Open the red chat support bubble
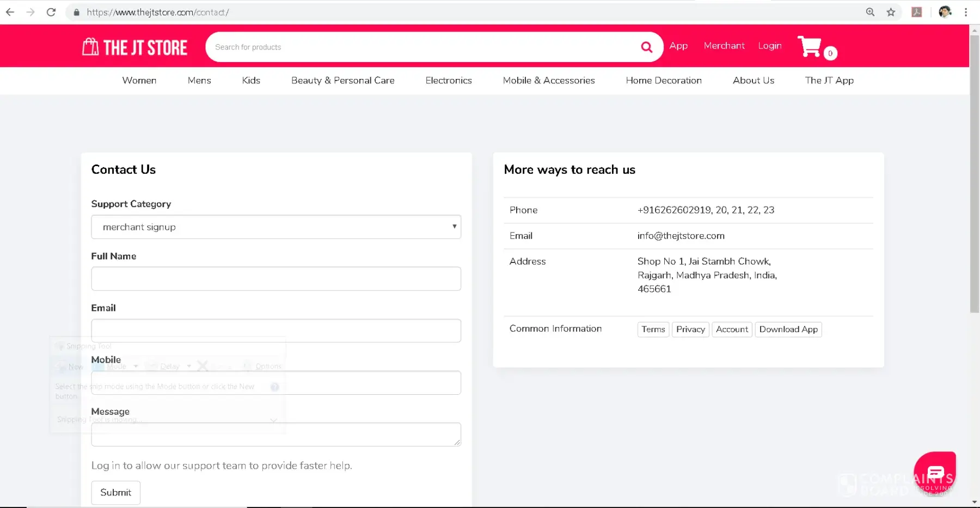This screenshot has height=508, width=980. (x=935, y=472)
